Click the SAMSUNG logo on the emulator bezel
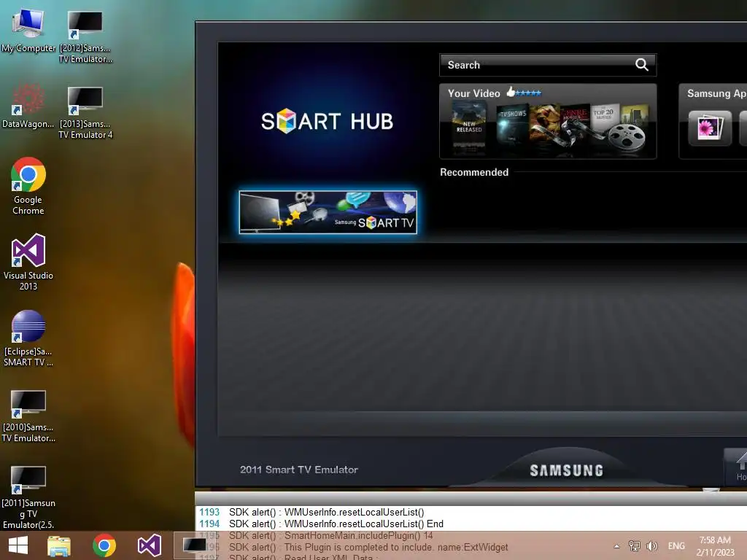This screenshot has width=747, height=560. [566, 470]
